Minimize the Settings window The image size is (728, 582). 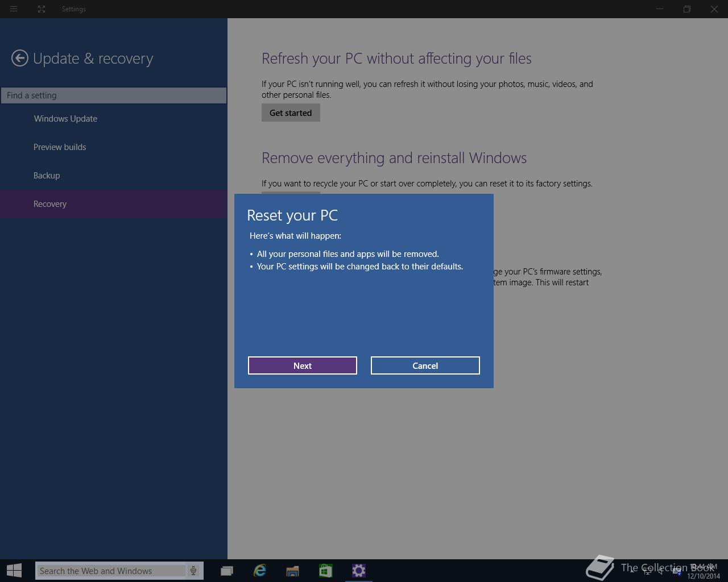pyautogui.click(x=660, y=9)
